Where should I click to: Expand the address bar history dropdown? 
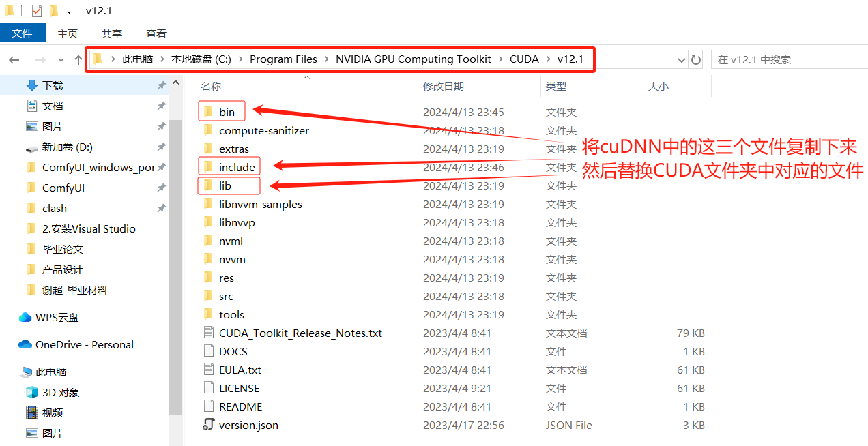(x=682, y=60)
